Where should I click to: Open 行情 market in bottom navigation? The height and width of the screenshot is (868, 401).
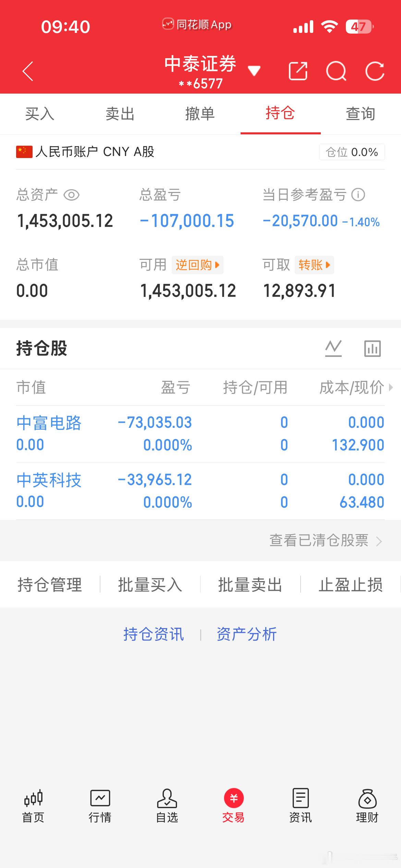point(100,806)
